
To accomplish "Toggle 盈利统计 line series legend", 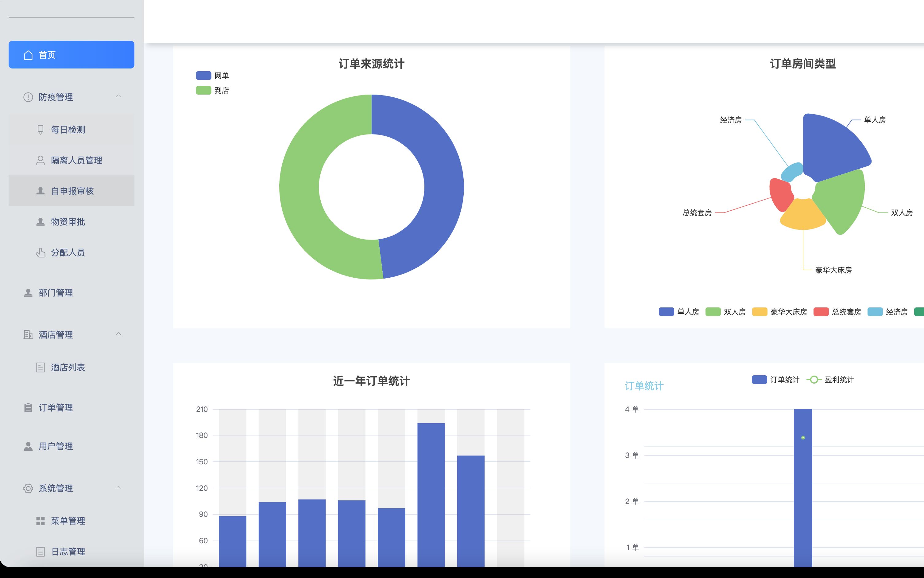I will tap(830, 380).
